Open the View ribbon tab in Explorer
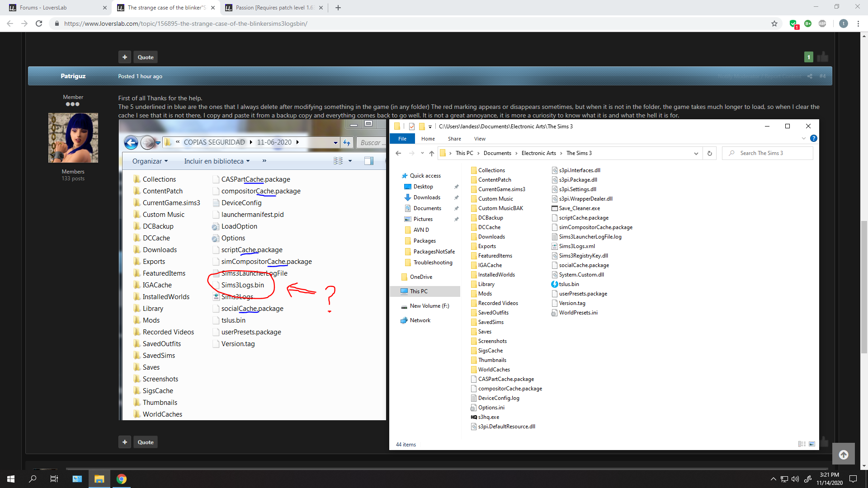The image size is (868, 488). (480, 139)
